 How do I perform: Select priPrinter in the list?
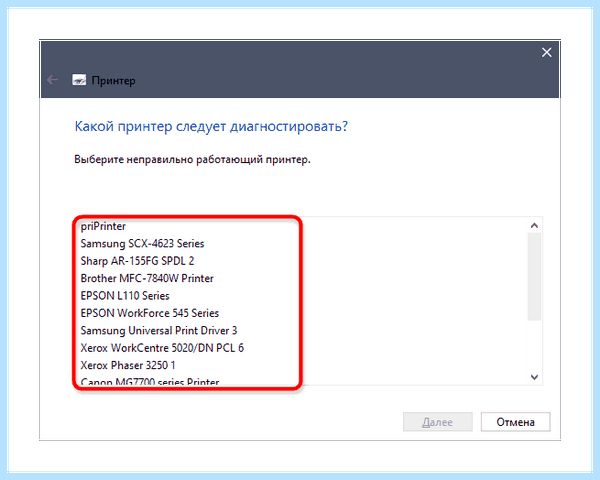click(x=103, y=226)
